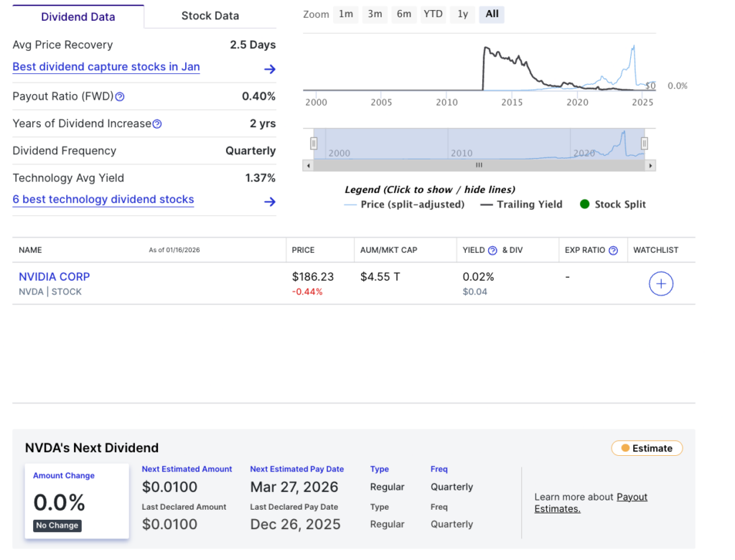Screen dimensions: 735x560
Task: Open the Payout Ratio (FWD) help icon
Action: (x=120, y=97)
